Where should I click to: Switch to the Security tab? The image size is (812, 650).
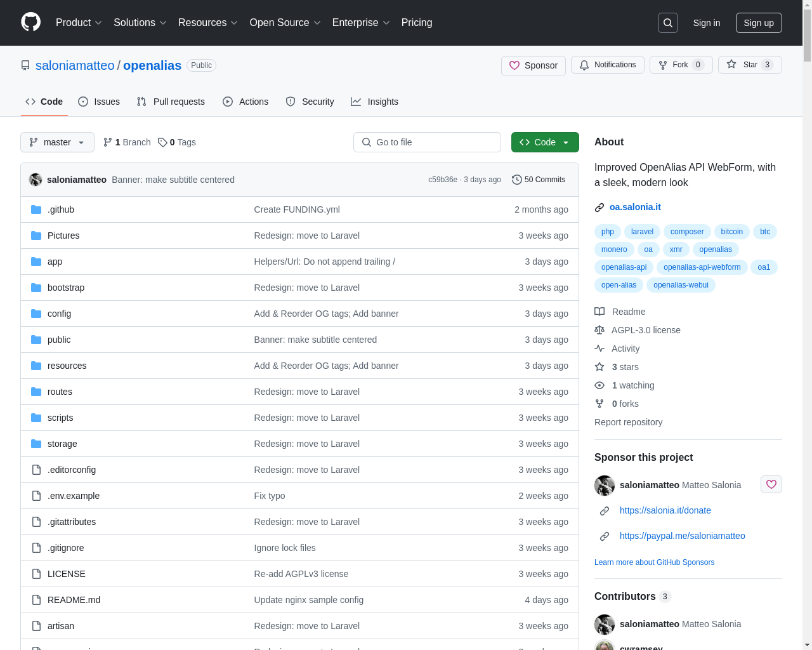click(310, 102)
